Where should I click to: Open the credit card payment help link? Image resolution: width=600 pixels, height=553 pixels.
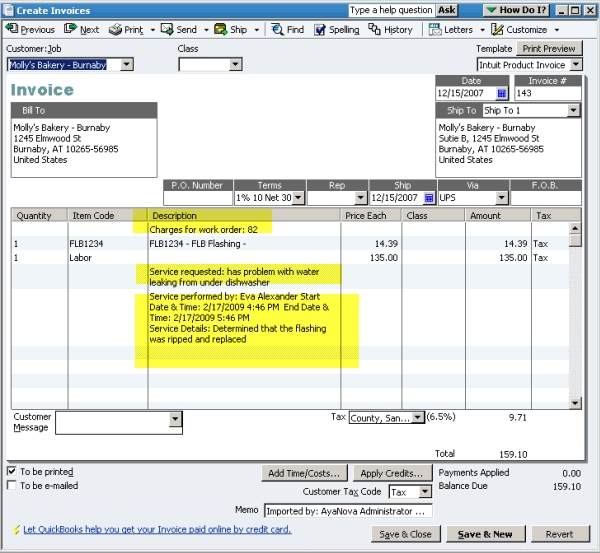pos(157,530)
